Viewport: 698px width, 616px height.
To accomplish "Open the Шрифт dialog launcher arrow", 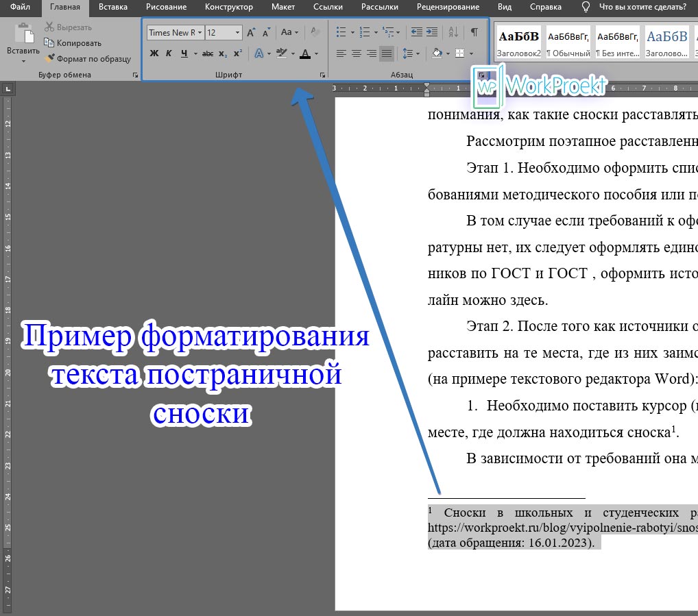I will pyautogui.click(x=324, y=75).
